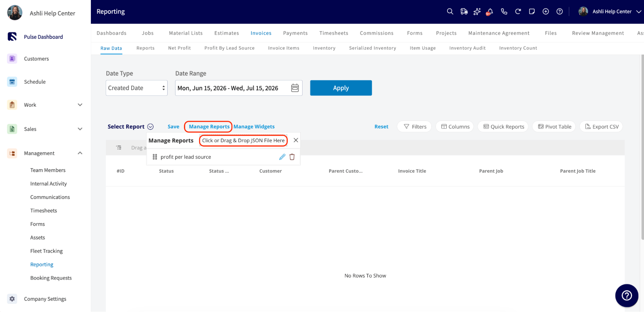Click the Customer column header
644x312 pixels.
[x=271, y=171]
